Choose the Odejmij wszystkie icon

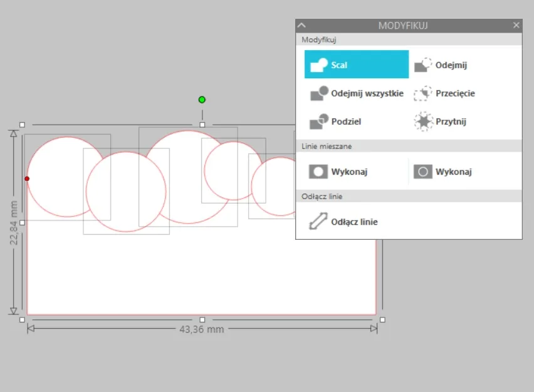pos(319,93)
